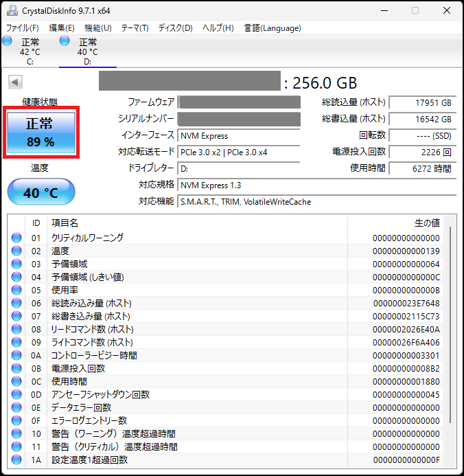Screen dimensions: 464x476
Task: Click raw value 0000000003301
Action: (x=406, y=356)
